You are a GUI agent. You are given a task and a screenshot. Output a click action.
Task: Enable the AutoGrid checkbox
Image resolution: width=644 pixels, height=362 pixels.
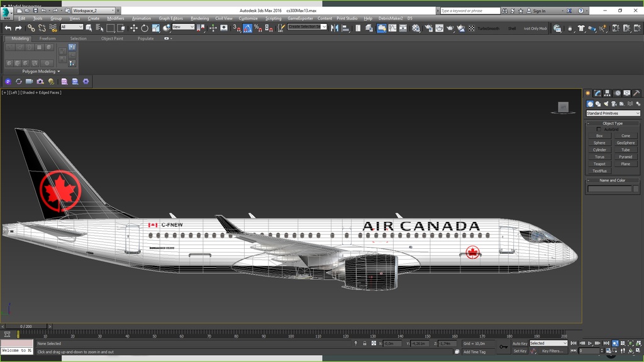[x=599, y=129]
